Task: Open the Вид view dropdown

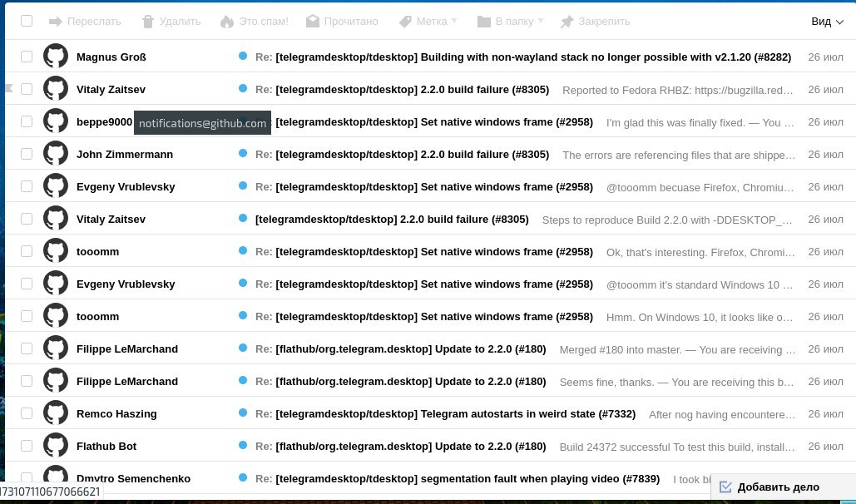Action: click(x=827, y=22)
